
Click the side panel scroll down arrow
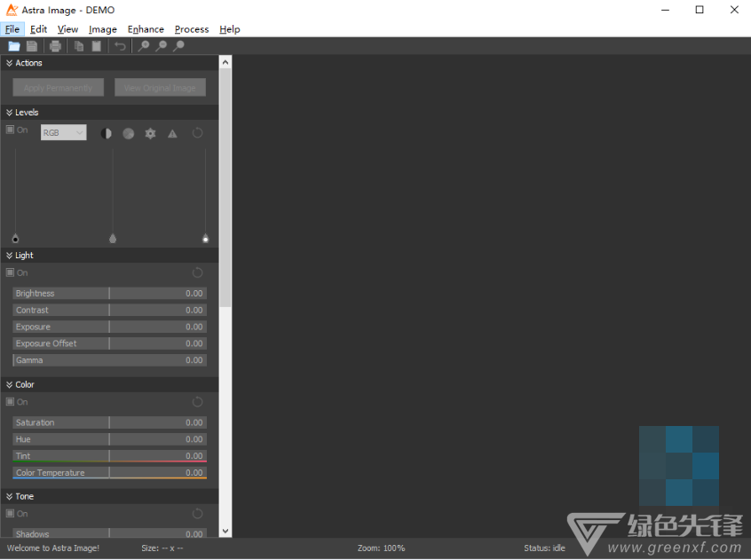(225, 532)
